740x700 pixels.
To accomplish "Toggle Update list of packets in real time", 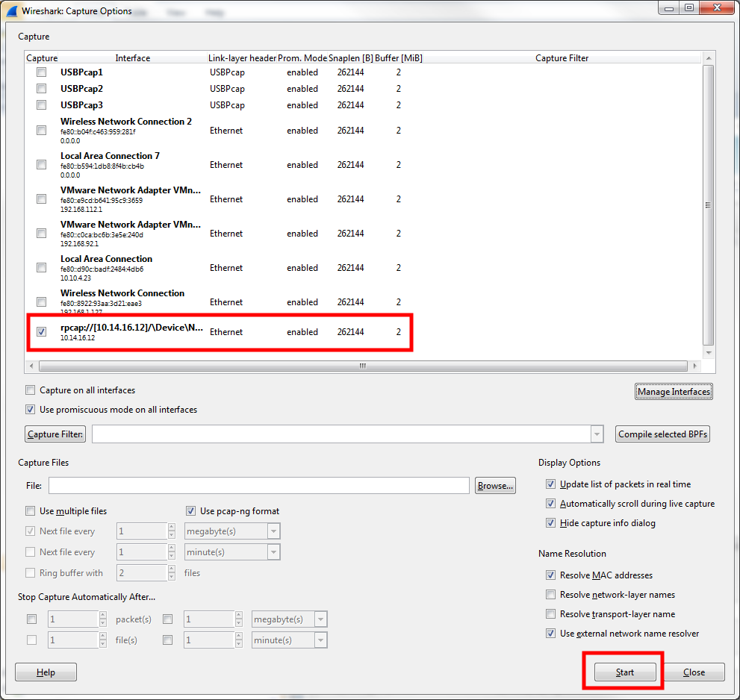I will pos(550,484).
